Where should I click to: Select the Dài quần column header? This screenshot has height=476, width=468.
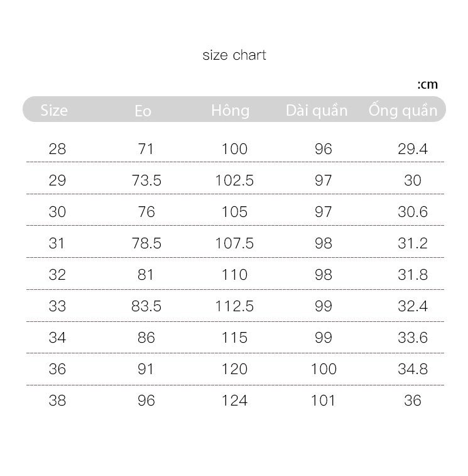tap(317, 111)
